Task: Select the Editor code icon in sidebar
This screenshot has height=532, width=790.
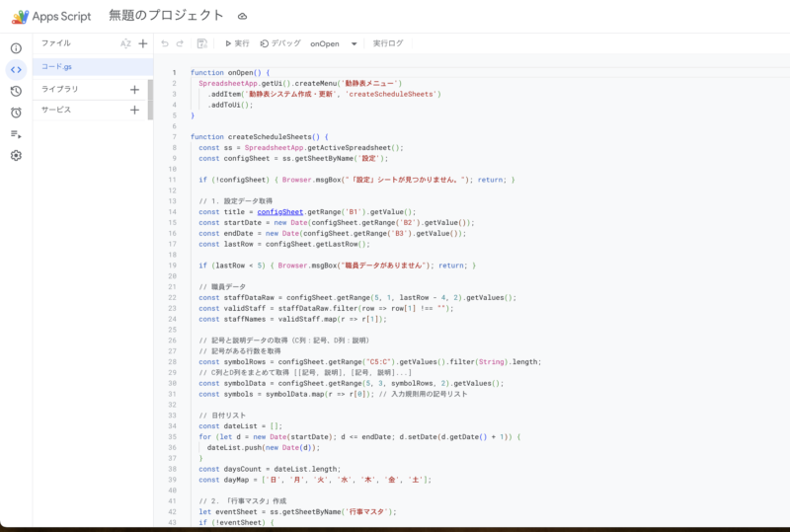Action: 16,69
